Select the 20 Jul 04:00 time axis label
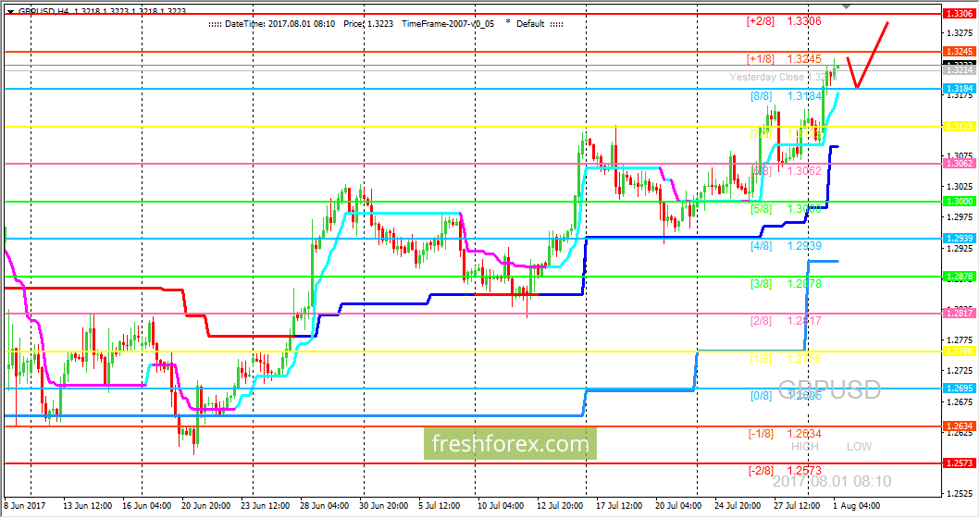980x518 pixels. (678, 505)
